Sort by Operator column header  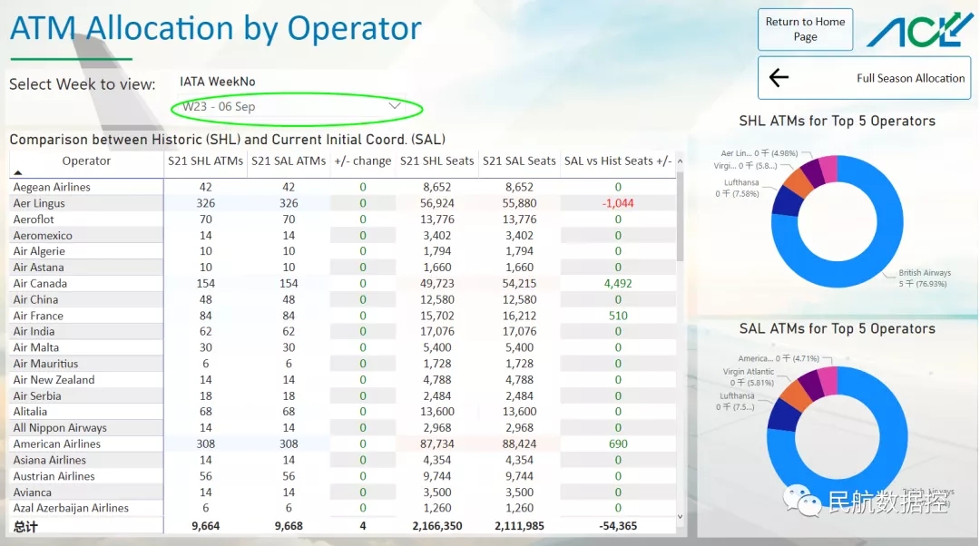tap(86, 161)
